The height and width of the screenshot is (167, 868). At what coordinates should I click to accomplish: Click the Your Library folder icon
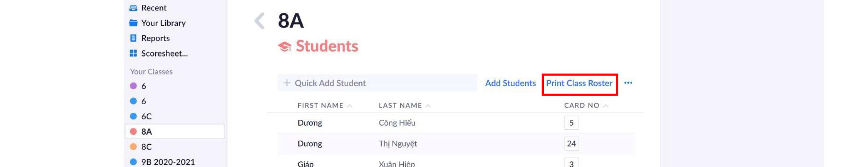click(x=133, y=23)
